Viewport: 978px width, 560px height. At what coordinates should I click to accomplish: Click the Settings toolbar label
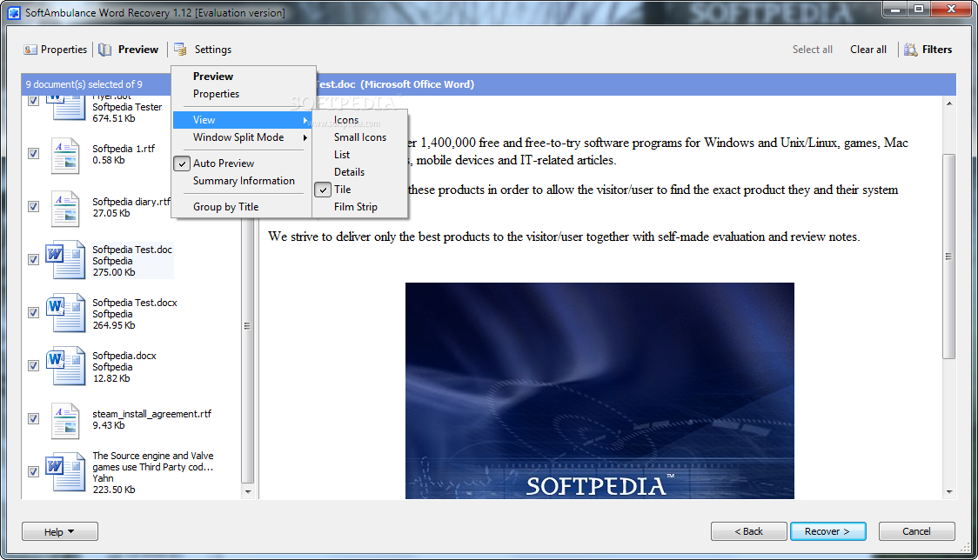click(x=212, y=50)
